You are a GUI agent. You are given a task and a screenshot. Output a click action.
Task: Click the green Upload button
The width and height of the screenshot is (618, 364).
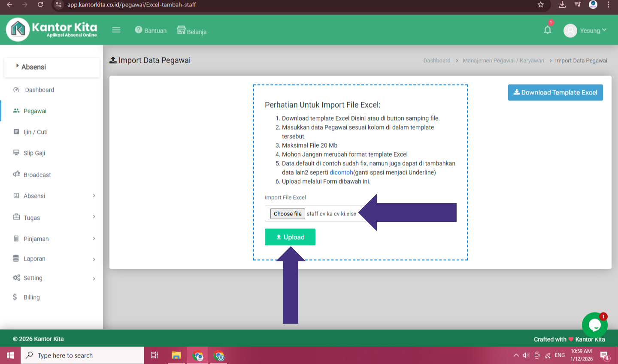point(290,237)
